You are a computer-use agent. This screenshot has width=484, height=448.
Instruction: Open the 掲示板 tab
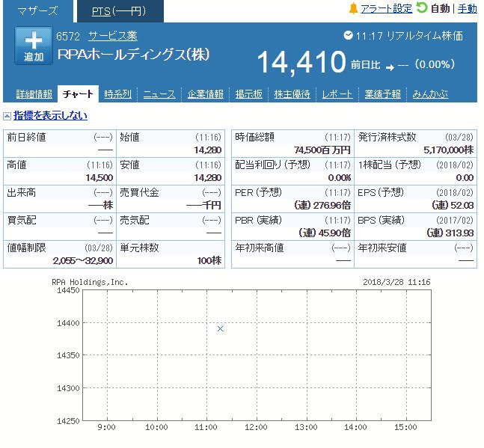(x=249, y=94)
